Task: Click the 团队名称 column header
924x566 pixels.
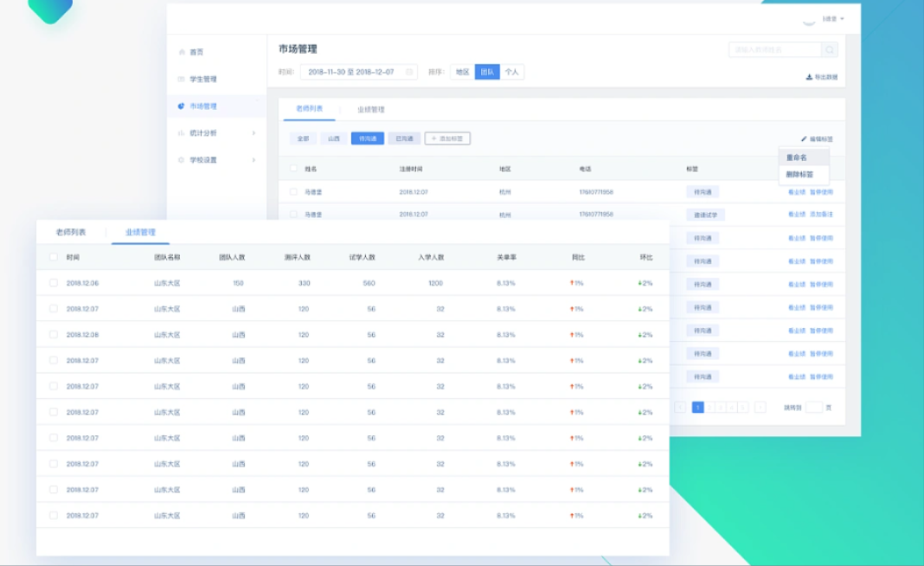Action: click(167, 257)
